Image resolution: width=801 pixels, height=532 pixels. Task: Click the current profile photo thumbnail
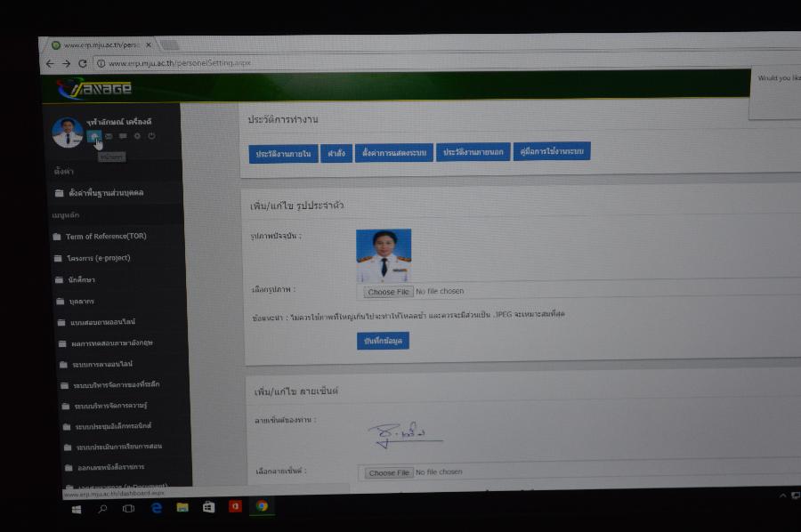384,255
